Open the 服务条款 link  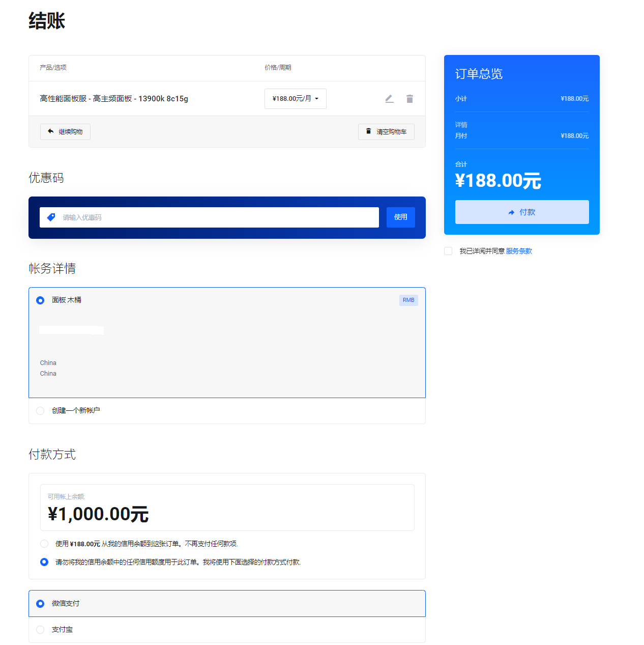(519, 251)
